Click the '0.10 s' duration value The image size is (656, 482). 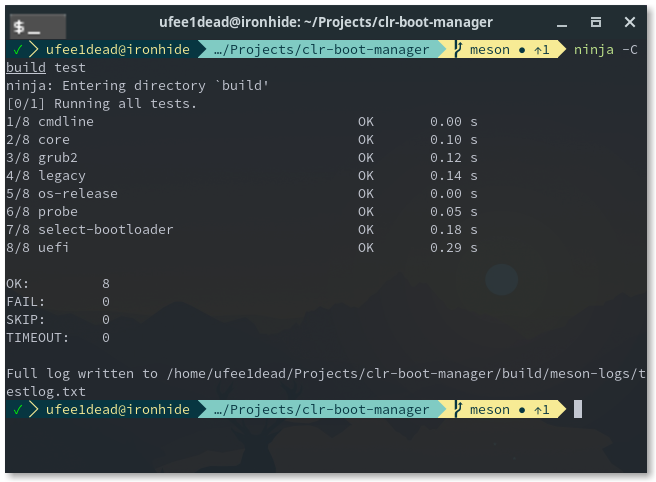(x=454, y=140)
